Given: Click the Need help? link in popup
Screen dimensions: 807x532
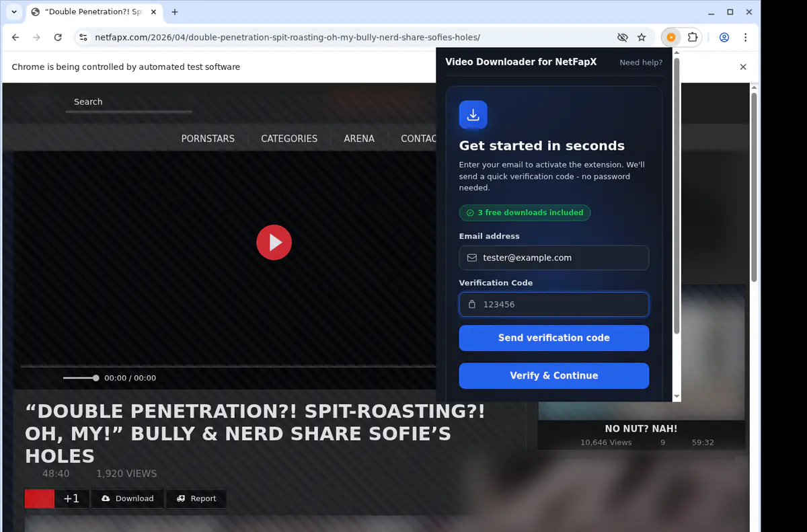Looking at the screenshot, I should tap(641, 63).
